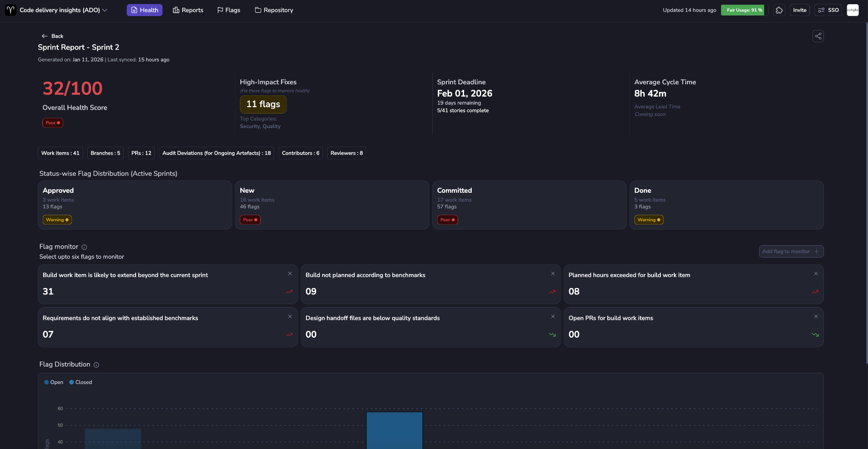The image size is (868, 449).
Task: Switch to the Reports tab
Action: 188,10
